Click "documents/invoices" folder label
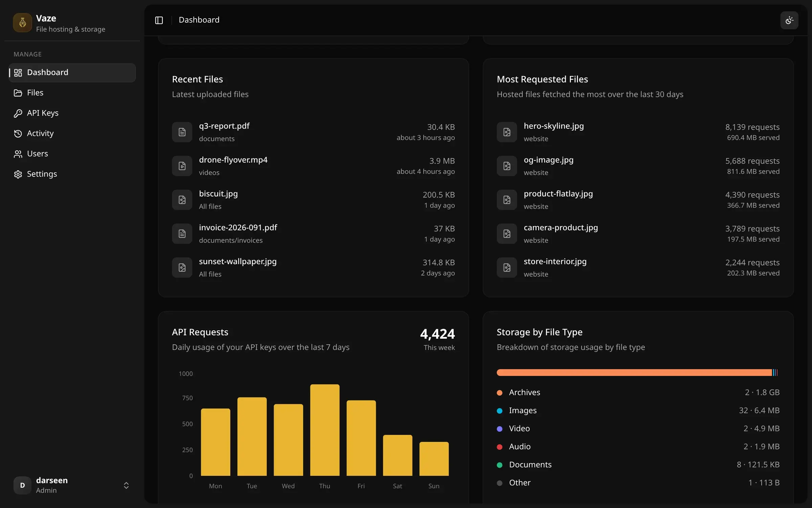This screenshot has height=508, width=812. click(231, 240)
